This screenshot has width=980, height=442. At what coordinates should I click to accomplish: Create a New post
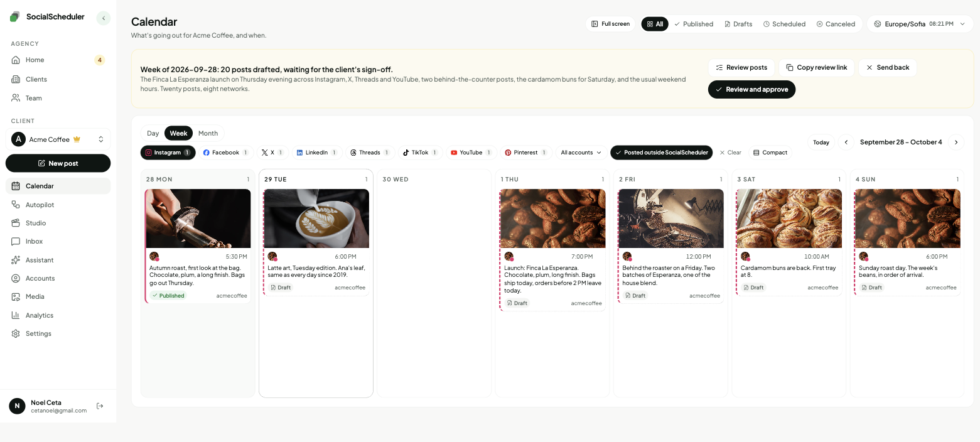58,163
